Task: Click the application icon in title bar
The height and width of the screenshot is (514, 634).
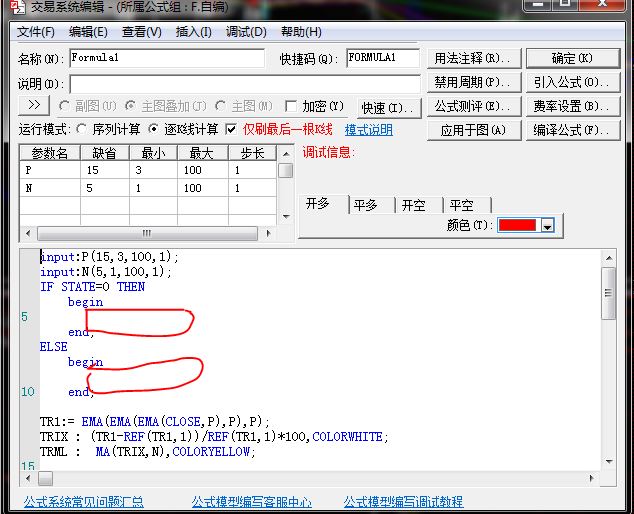Action: click(x=17, y=6)
